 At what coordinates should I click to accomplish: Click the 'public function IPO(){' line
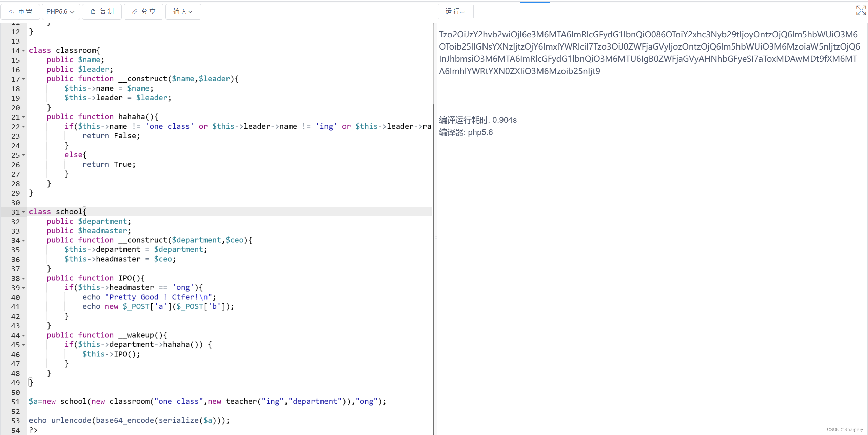(96, 278)
